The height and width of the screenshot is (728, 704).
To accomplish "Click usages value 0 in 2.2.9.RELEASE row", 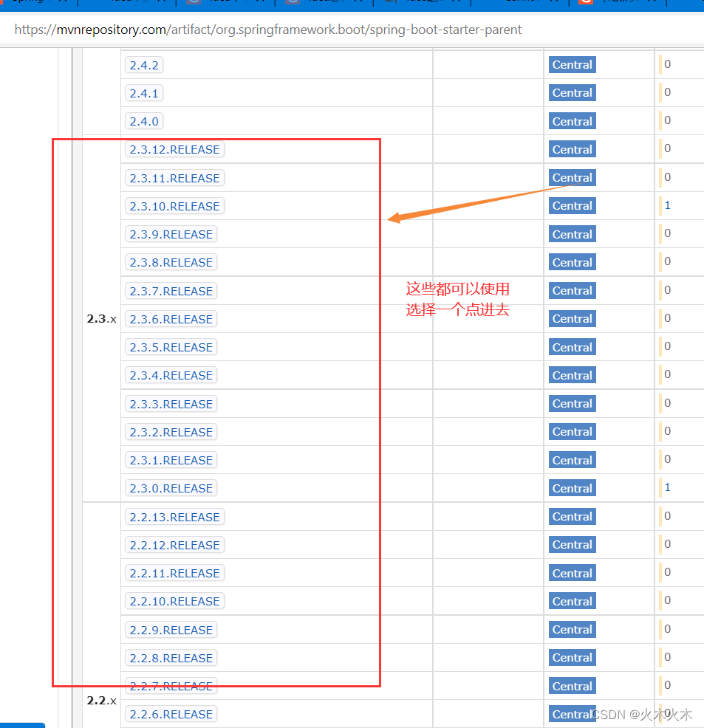I will pos(667,628).
